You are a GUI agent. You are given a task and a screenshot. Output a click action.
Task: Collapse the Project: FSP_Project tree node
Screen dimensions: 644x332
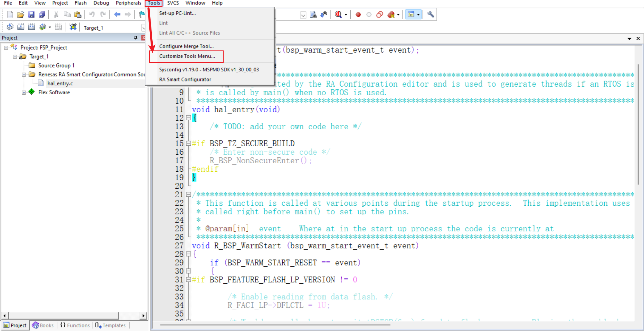[6, 48]
